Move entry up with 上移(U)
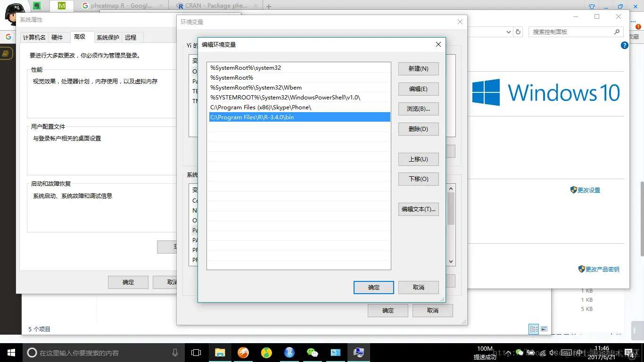This screenshot has width=644, height=362. (419, 159)
